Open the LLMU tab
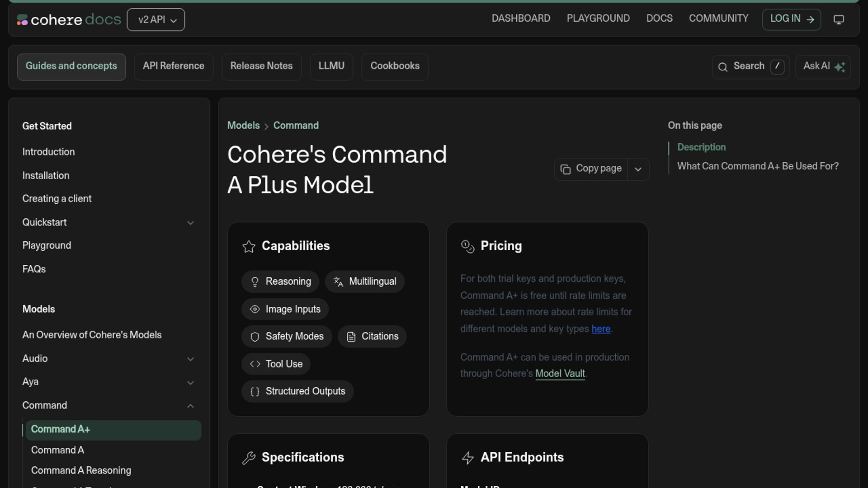 (x=331, y=67)
